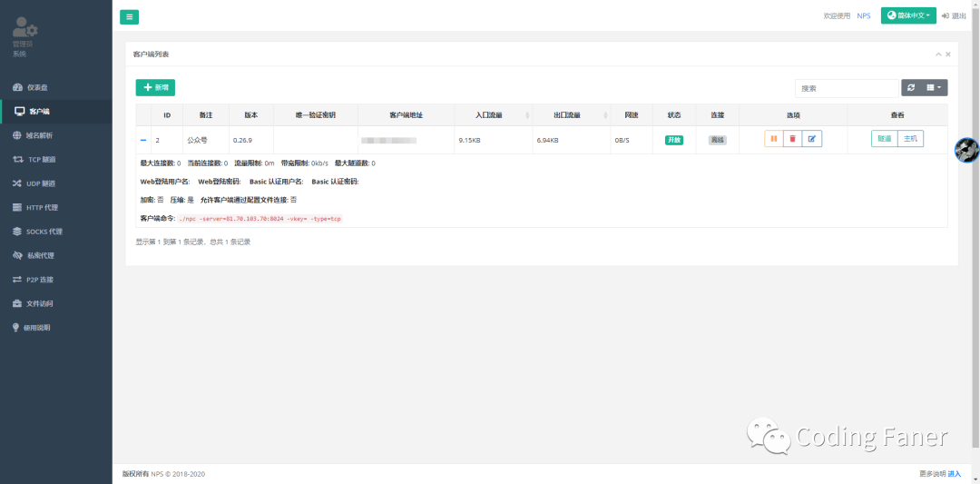This screenshot has width=980, height=484.
Task: Click the 退出 logout link
Action: (954, 15)
